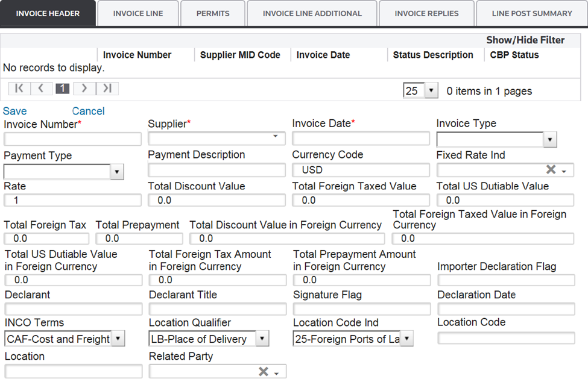Screen dimensions: 588x379
Task: Expand the INCO Terms dropdown
Action: (118, 339)
